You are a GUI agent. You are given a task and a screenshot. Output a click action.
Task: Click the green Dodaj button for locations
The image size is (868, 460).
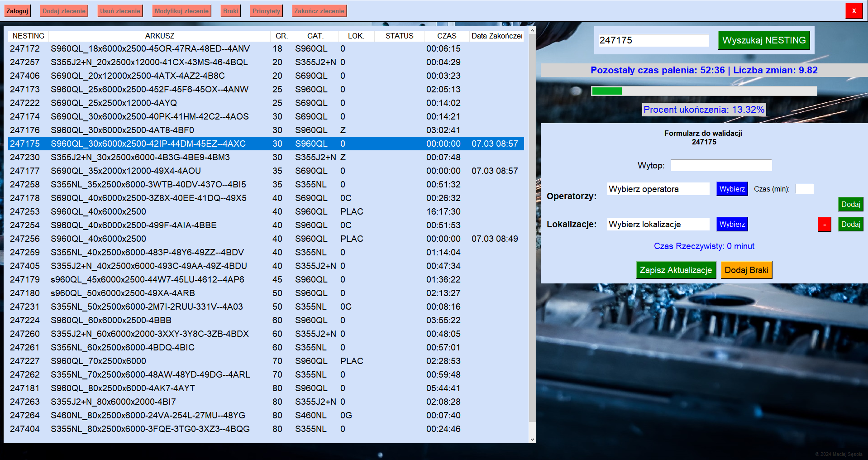point(850,224)
